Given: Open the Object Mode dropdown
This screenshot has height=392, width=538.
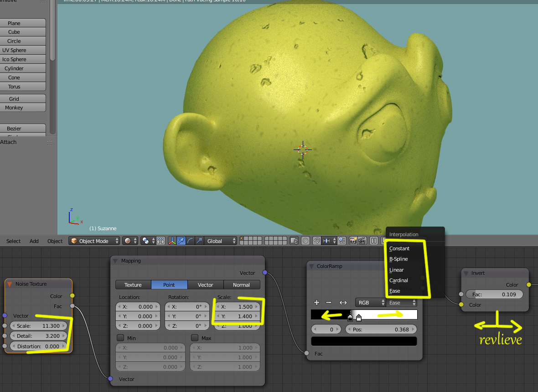Looking at the screenshot, I should 94,241.
